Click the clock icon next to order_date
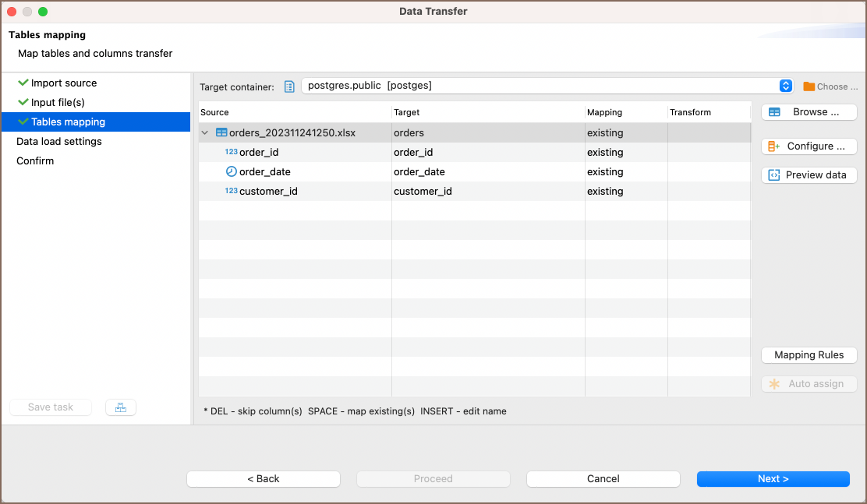This screenshot has height=504, width=867. [231, 172]
